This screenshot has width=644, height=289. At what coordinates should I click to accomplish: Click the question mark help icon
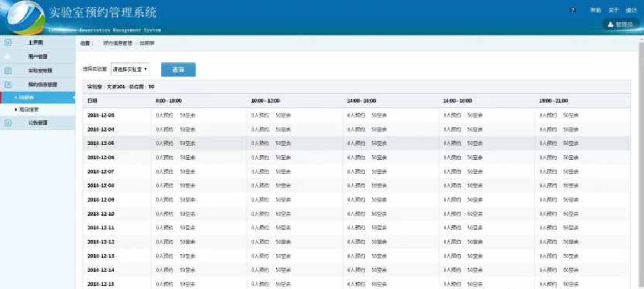(573, 10)
